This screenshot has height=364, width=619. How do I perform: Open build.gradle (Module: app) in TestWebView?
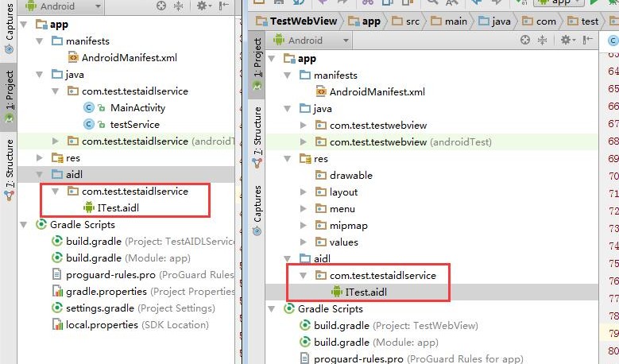369,343
